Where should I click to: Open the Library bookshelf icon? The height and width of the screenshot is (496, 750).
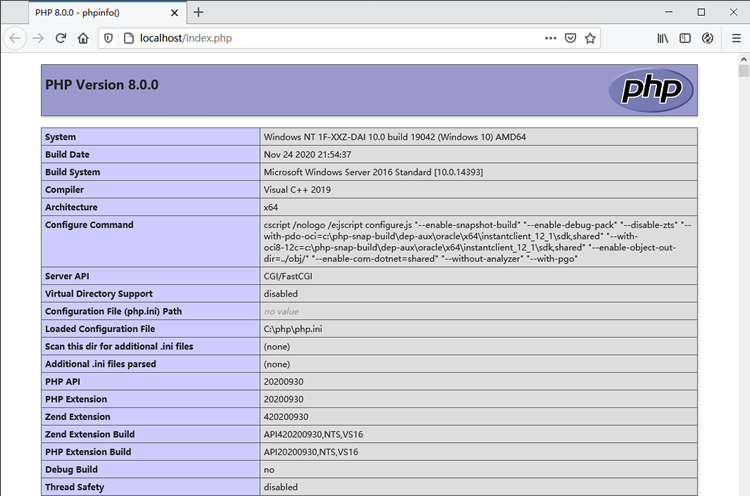[662, 38]
